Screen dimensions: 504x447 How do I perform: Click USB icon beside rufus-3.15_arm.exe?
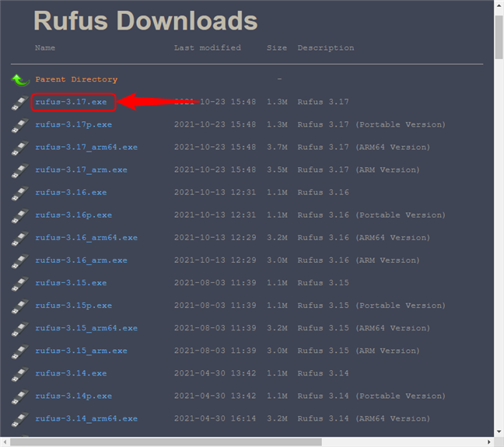[20, 351]
